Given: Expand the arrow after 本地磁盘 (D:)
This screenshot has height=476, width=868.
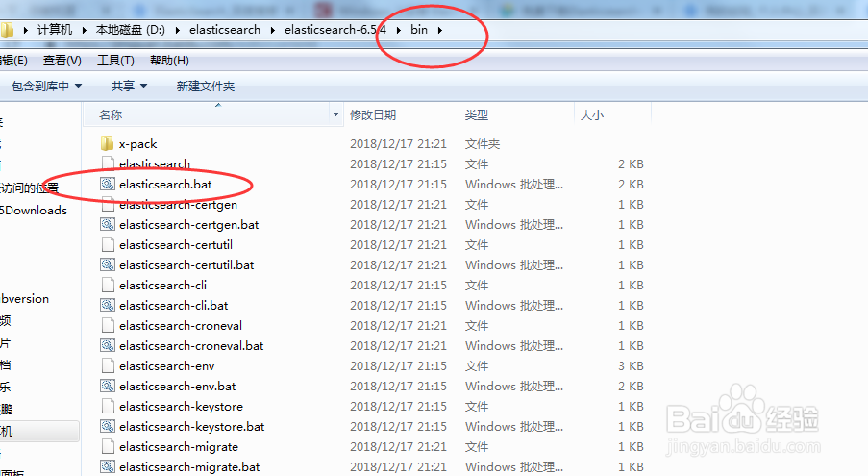Looking at the screenshot, I should (177, 30).
